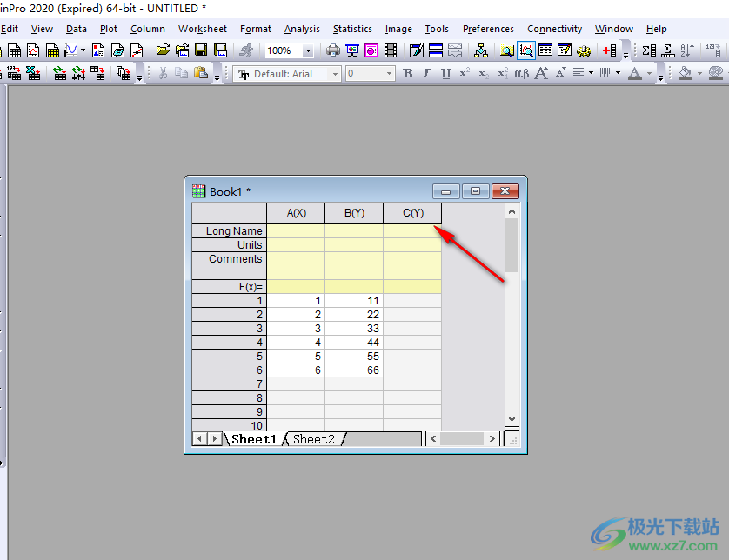
Task: Open the Code Builder gear icon
Action: point(584,50)
